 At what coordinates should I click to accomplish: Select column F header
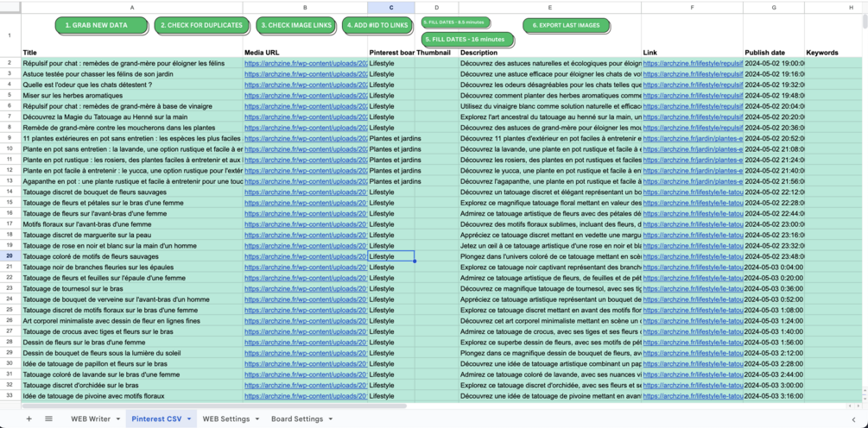coord(692,7)
